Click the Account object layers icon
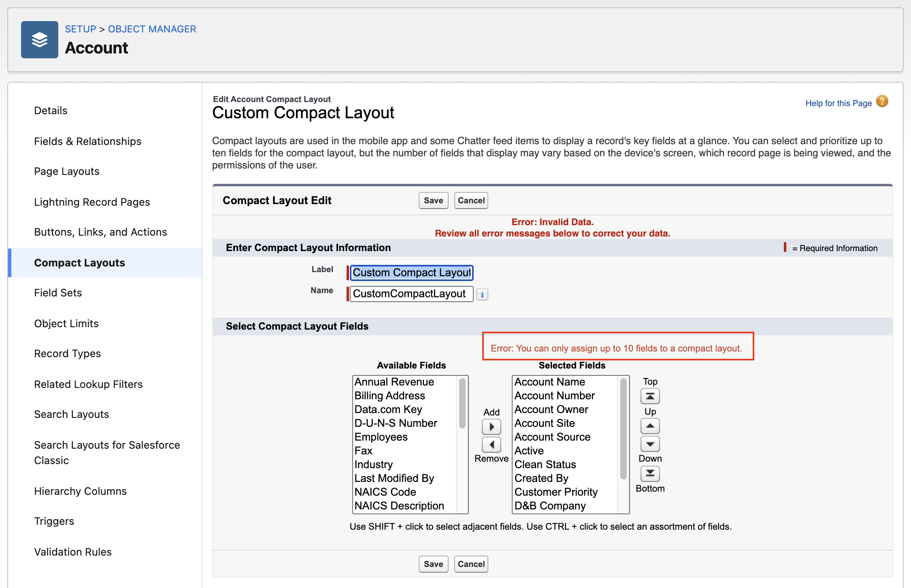Screen dimensions: 911x588 tap(40, 40)
